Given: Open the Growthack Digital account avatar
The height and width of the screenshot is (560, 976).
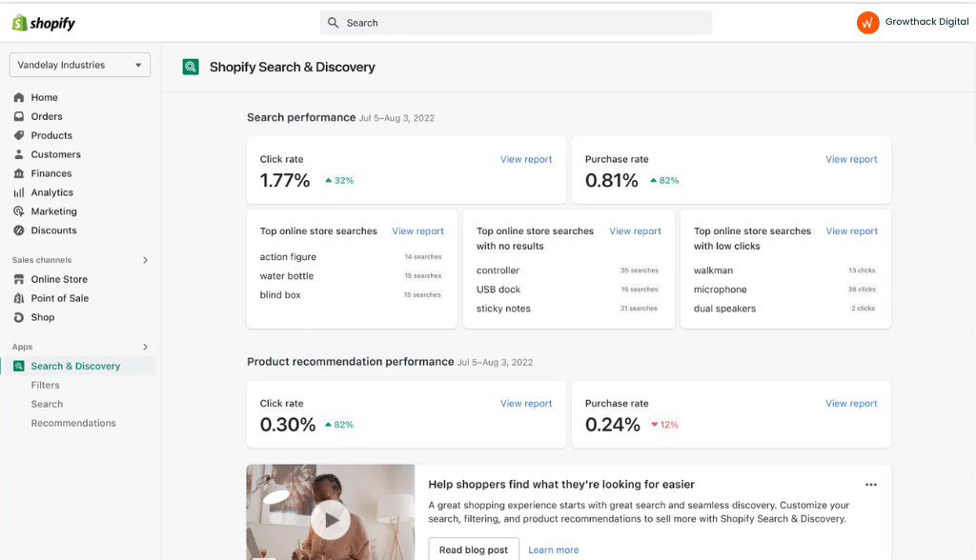Looking at the screenshot, I should [x=867, y=23].
